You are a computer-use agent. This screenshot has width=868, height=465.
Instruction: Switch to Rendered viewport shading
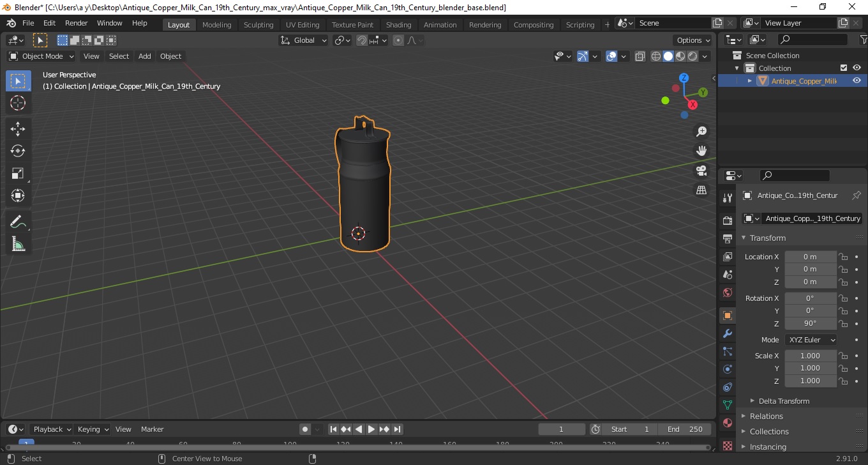[692, 56]
